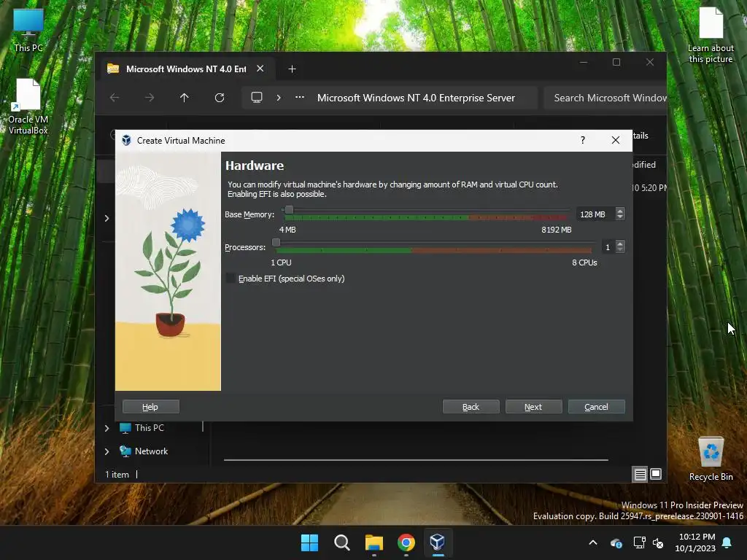Open the Windows Start menu
This screenshot has width=747, height=560.
[x=309, y=542]
